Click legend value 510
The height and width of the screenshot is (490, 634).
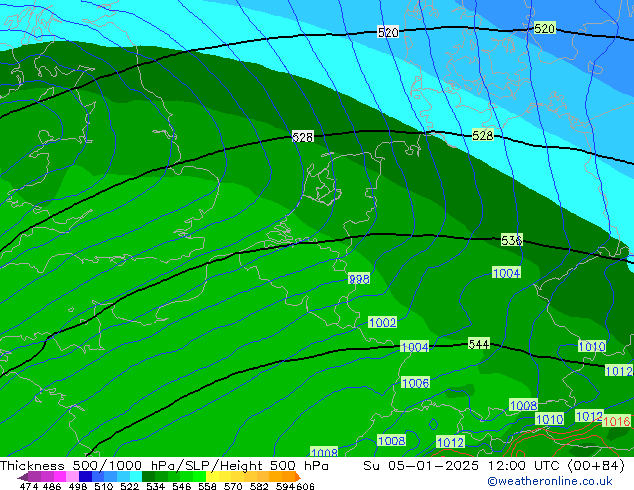point(104,486)
